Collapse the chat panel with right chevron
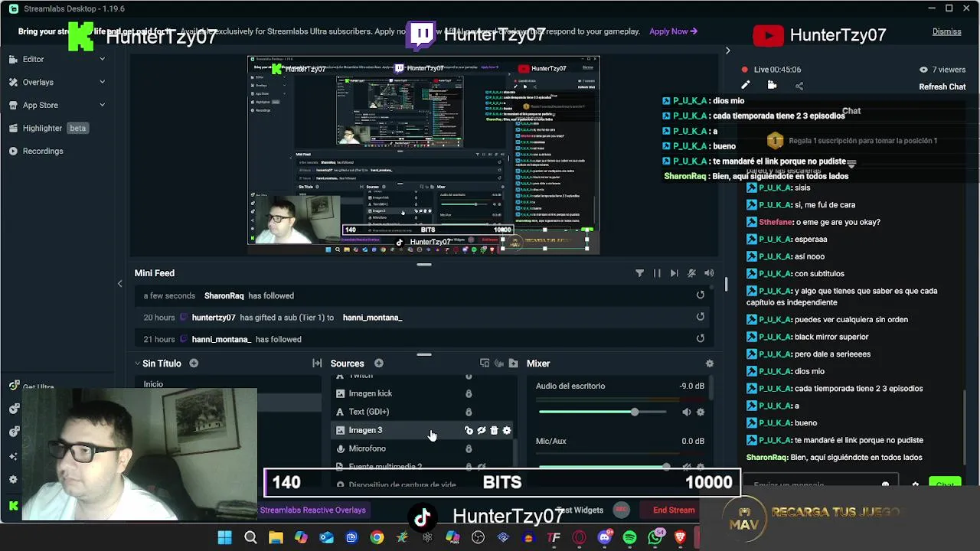980x551 pixels. (727, 51)
